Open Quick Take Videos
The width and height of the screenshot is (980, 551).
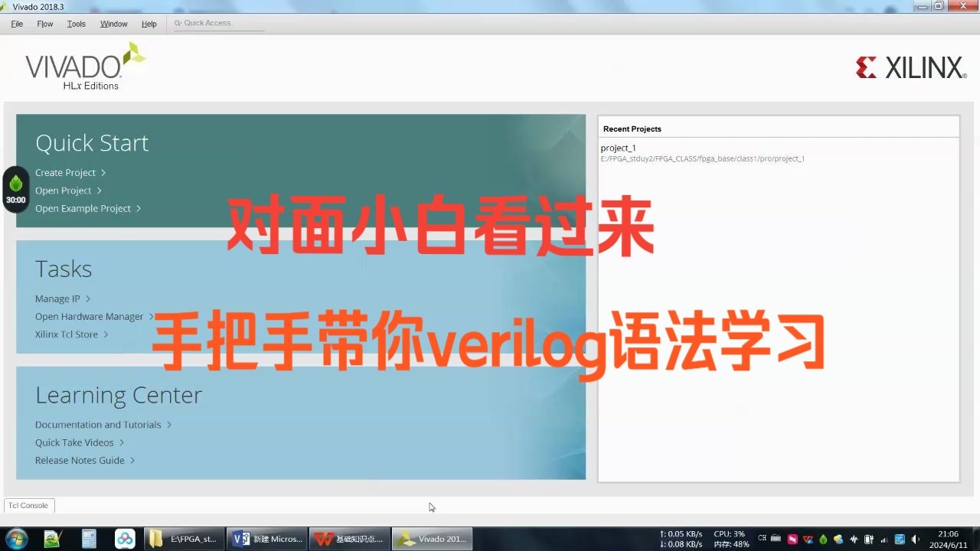coord(80,442)
